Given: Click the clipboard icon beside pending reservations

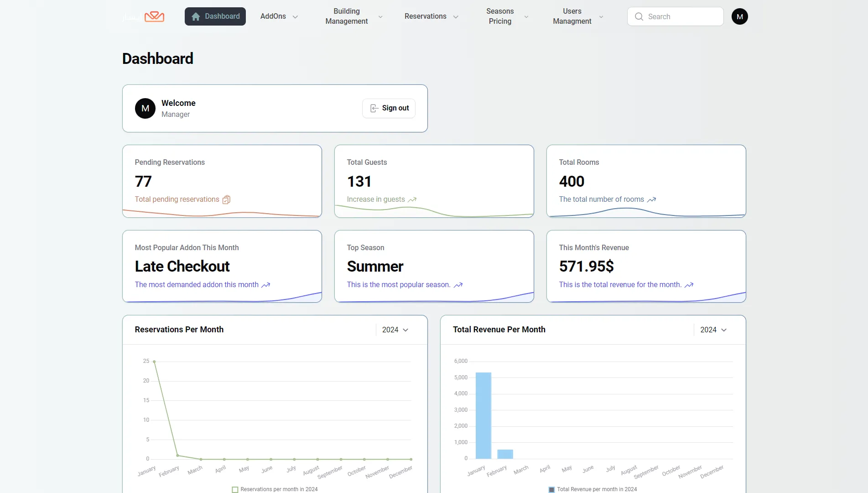Looking at the screenshot, I should pos(226,199).
